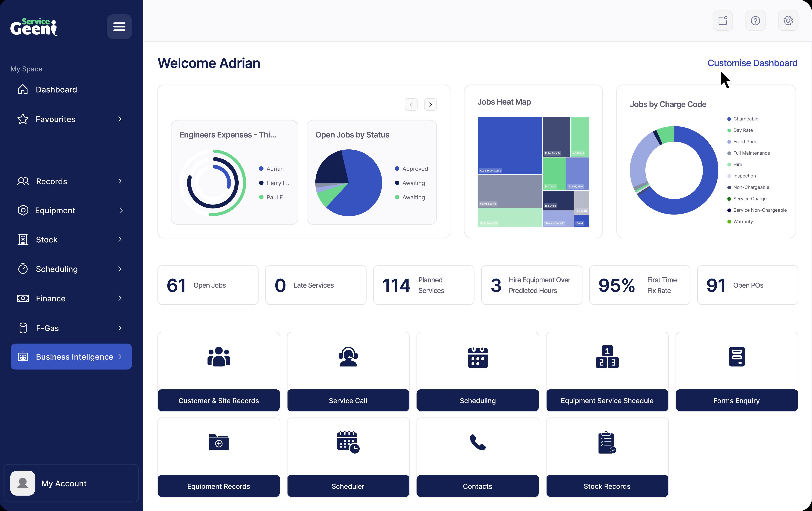Click the Records people icon
The image size is (812, 511).
click(x=23, y=181)
